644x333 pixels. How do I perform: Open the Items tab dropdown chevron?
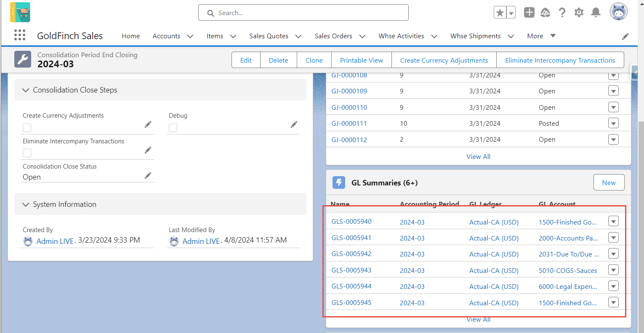click(x=233, y=37)
